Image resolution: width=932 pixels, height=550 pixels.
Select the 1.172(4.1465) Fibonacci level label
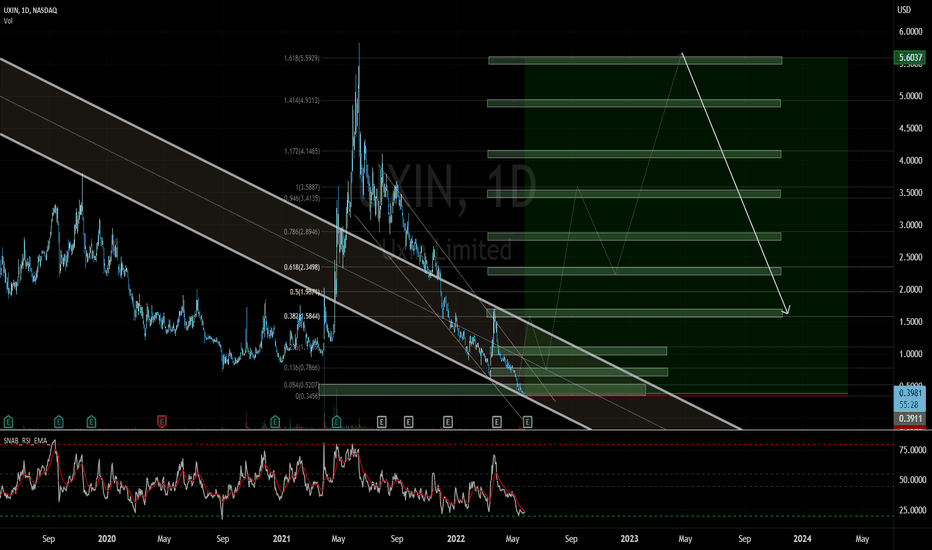pyautogui.click(x=301, y=152)
